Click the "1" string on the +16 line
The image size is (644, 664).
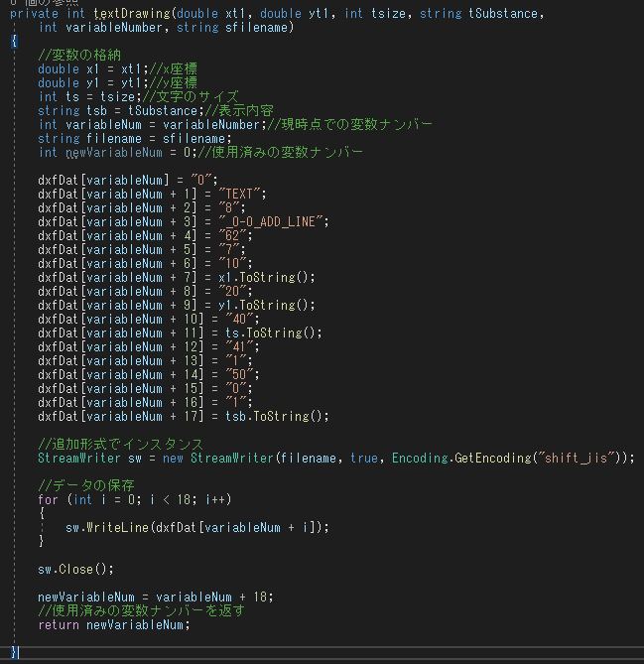[236, 403]
